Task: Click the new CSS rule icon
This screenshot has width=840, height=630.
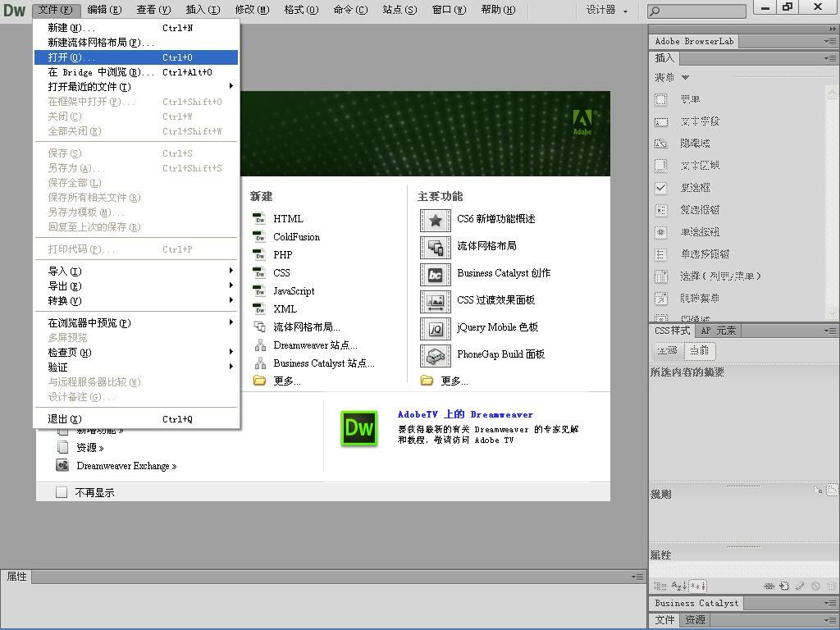Action: (784, 586)
